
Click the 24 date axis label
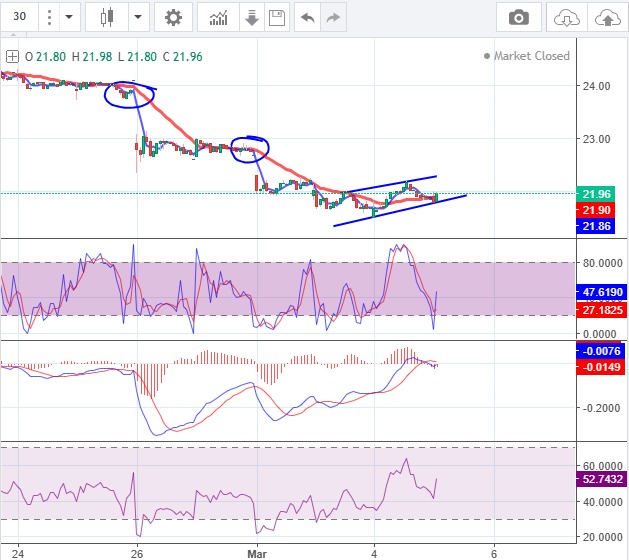(x=18, y=554)
